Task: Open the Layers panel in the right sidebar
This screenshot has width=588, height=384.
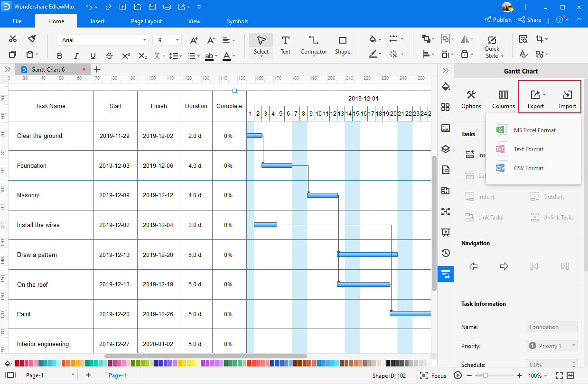Action: click(x=445, y=149)
